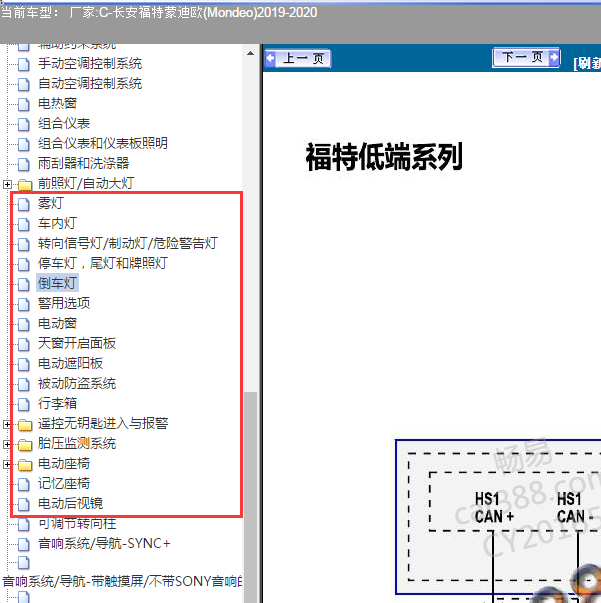Expand the 电动座椅 folder

coord(7,464)
